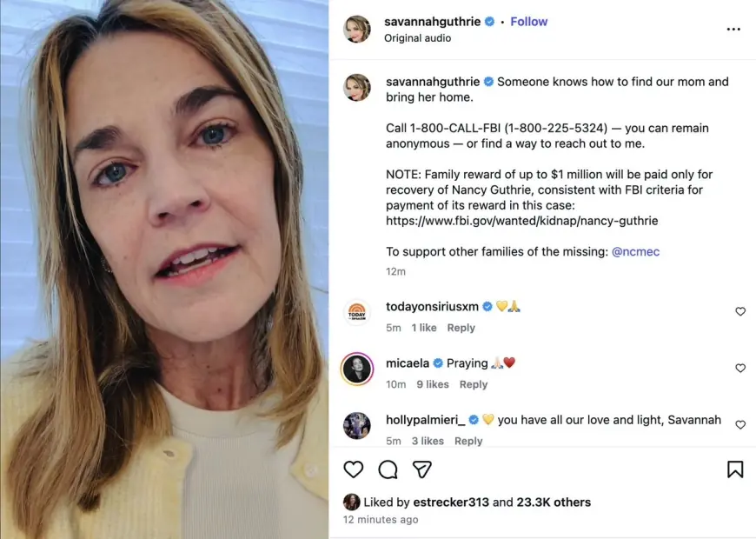Image resolution: width=756 pixels, height=539 pixels.
Task: Click the Today show logo avatar of todayonsiriusxm
Action: tap(357, 312)
